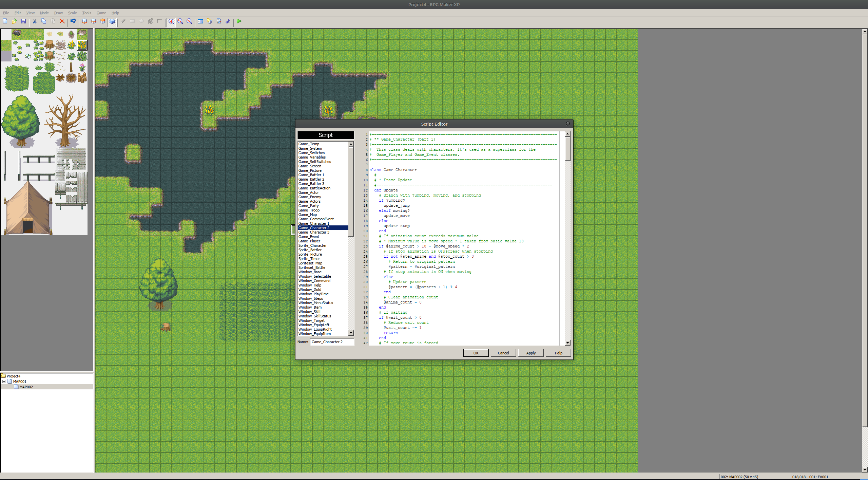Viewport: 868px width, 480px height.
Task: Open the Sound Test music note icon
Action: [x=228, y=21]
